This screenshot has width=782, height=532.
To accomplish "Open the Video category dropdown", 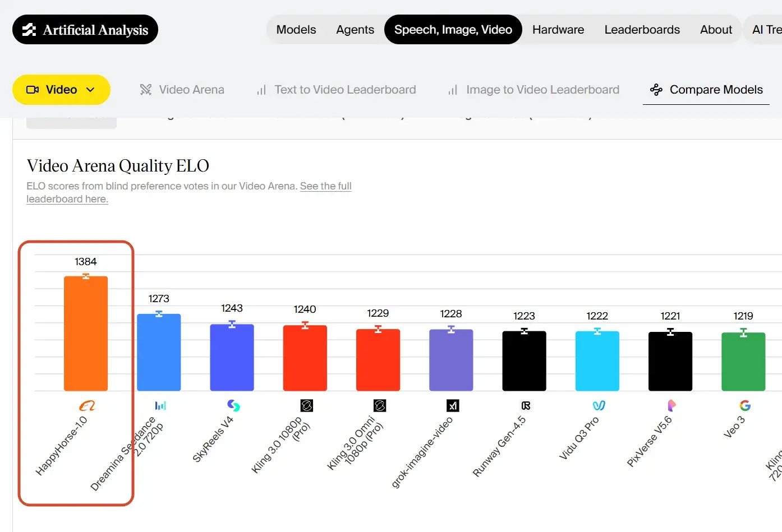I will [x=61, y=90].
